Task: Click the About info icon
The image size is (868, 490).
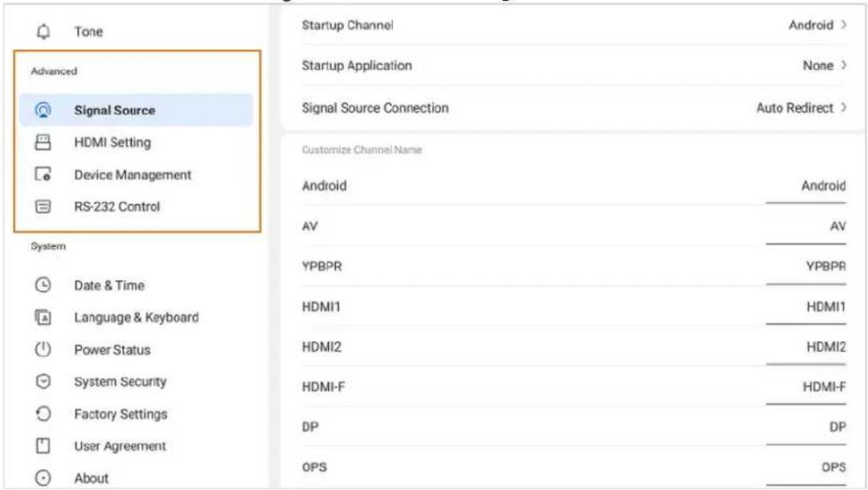Action: click(x=43, y=478)
